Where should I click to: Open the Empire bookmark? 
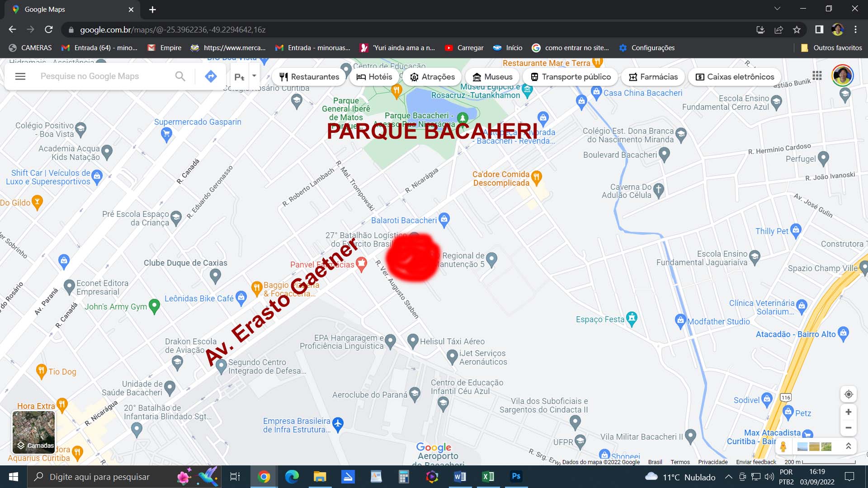[x=165, y=47]
